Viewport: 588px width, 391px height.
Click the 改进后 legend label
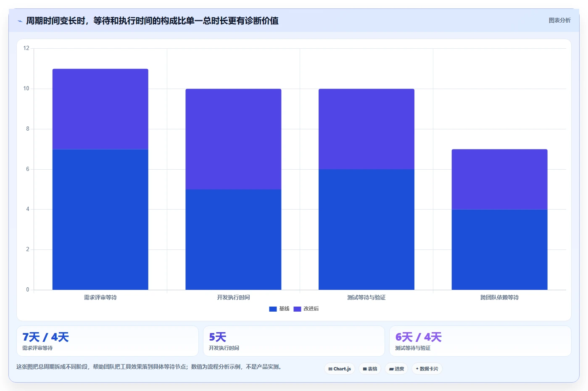(311, 309)
